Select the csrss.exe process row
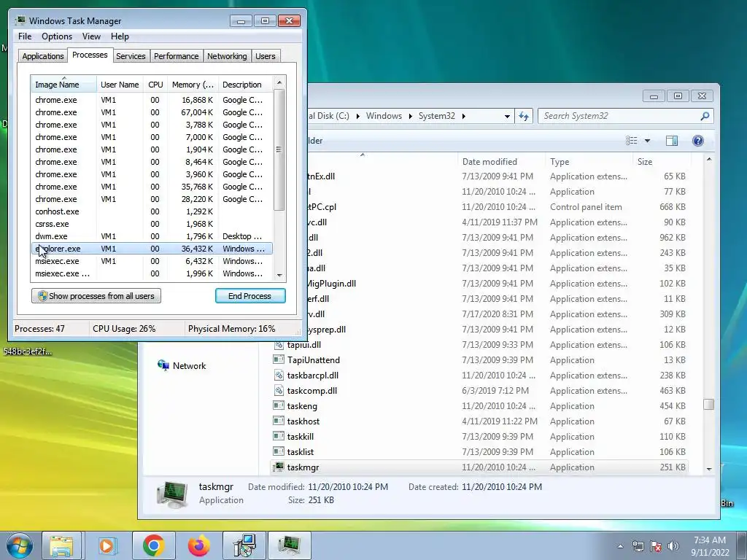The height and width of the screenshot is (560, 747). point(152,224)
